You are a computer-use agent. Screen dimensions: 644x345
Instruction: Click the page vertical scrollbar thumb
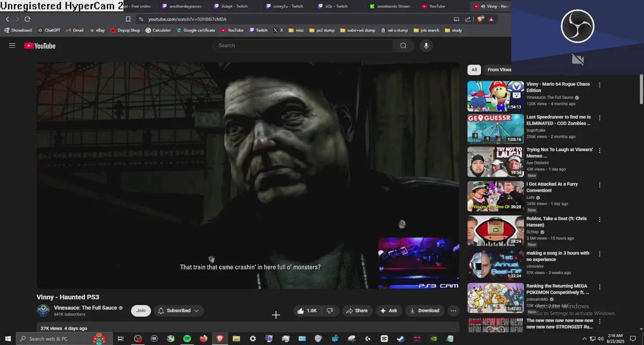641,90
